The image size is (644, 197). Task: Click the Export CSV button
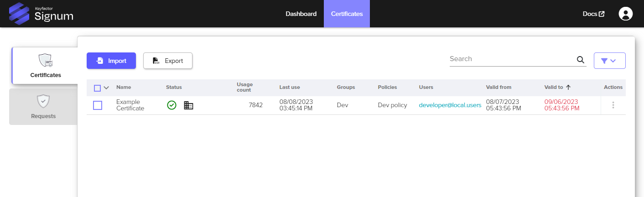pyautogui.click(x=167, y=61)
